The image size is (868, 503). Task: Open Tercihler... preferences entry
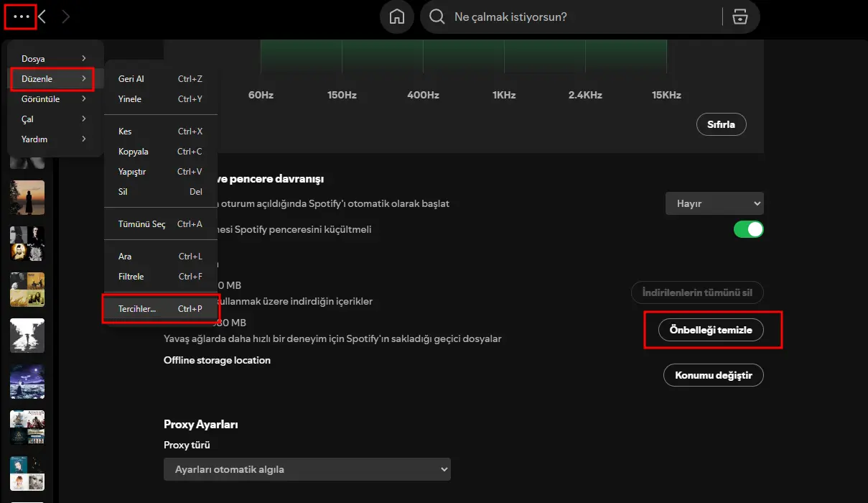coord(160,309)
